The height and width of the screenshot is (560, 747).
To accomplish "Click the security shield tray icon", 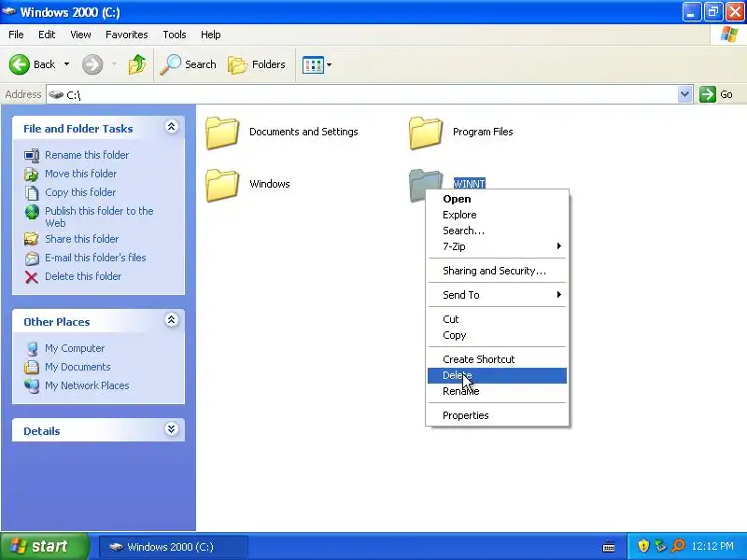I will point(643,546).
